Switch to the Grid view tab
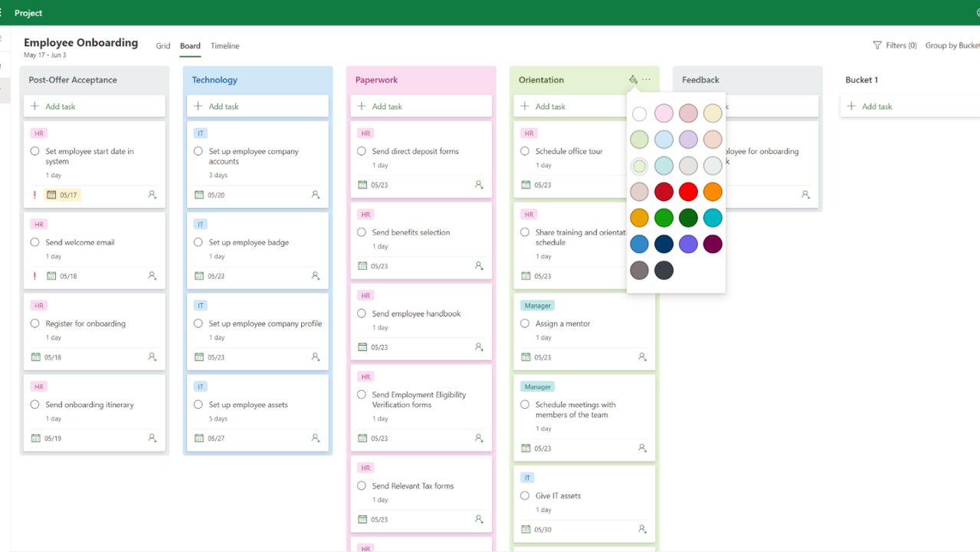This screenshot has width=980, height=552. pyautogui.click(x=163, y=46)
